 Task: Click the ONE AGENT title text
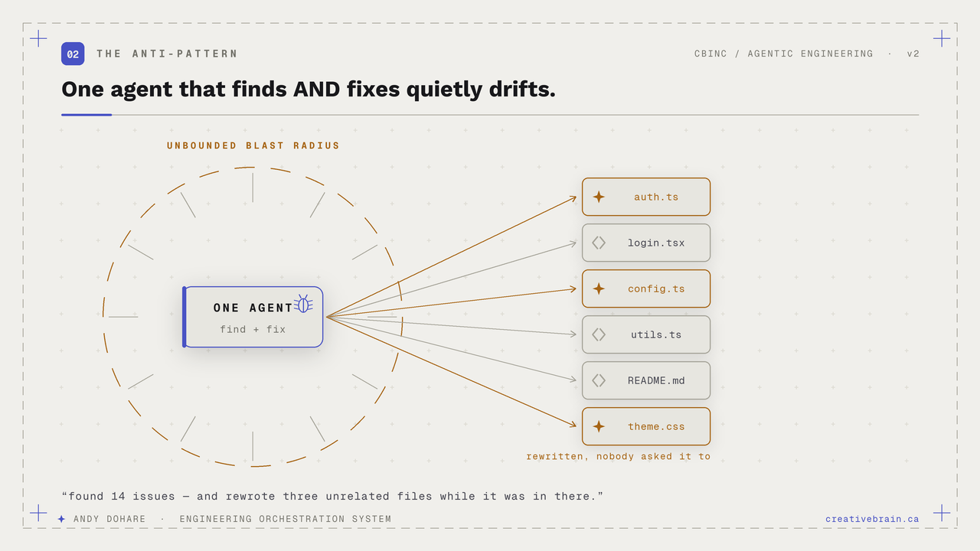click(x=253, y=308)
